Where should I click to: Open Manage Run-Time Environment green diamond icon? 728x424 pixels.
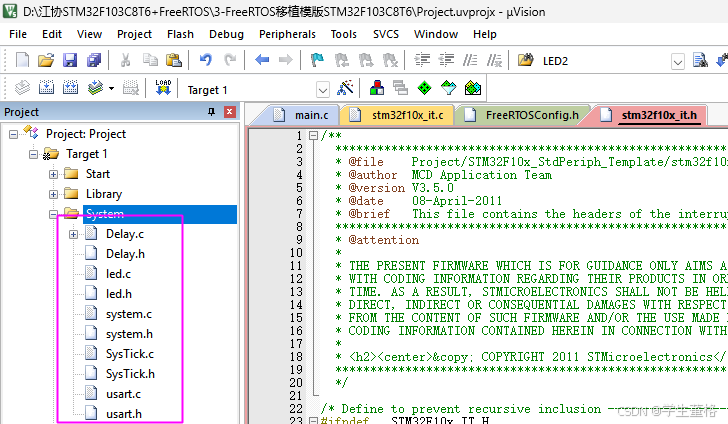tap(424, 87)
